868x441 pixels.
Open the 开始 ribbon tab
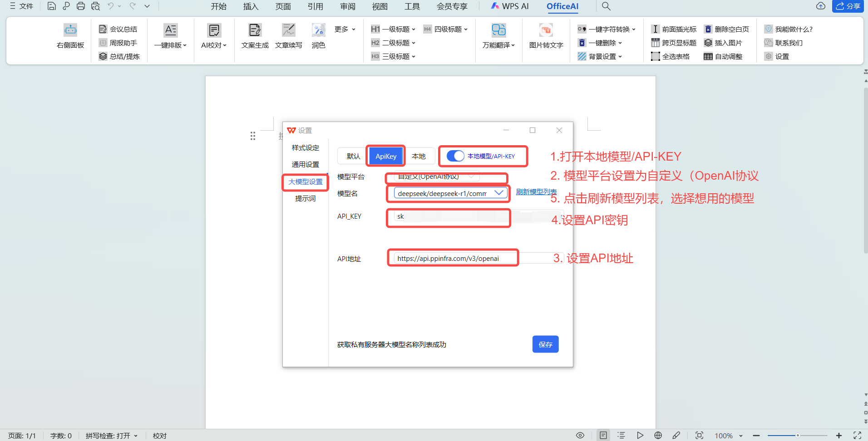[x=218, y=6]
